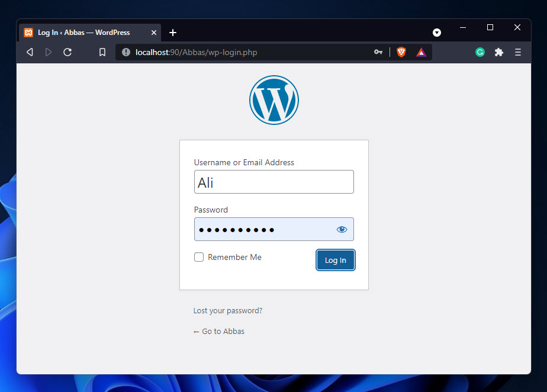Image resolution: width=547 pixels, height=392 pixels.
Task: Minimize the browser window
Action: 463,27
